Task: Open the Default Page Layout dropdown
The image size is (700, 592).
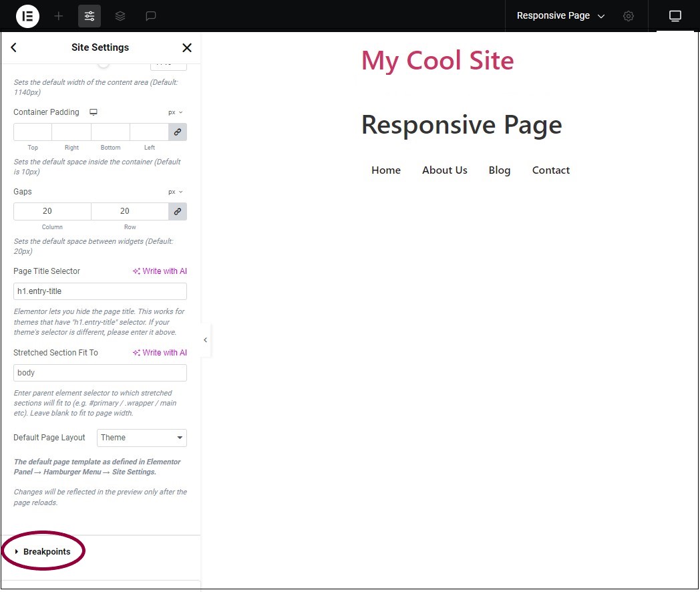Action: point(142,438)
